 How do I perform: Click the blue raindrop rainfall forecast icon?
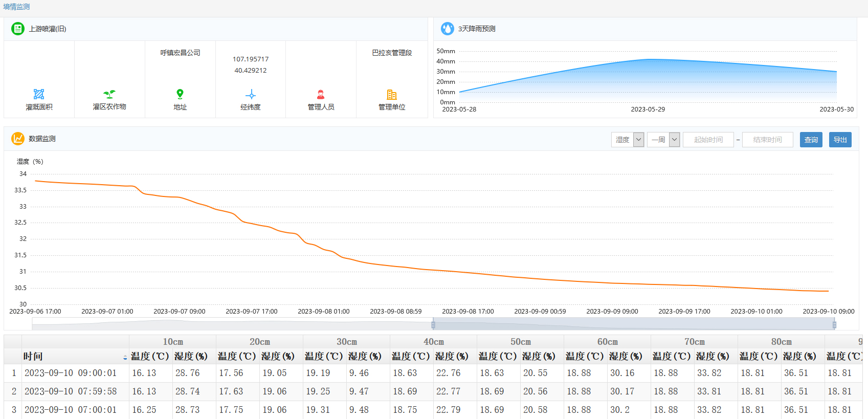click(448, 29)
